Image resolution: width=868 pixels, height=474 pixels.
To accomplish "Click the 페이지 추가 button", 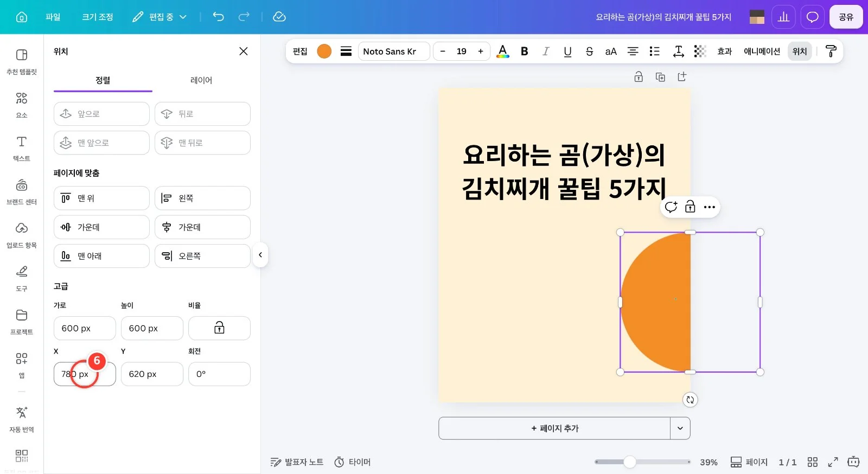I will [x=554, y=428].
